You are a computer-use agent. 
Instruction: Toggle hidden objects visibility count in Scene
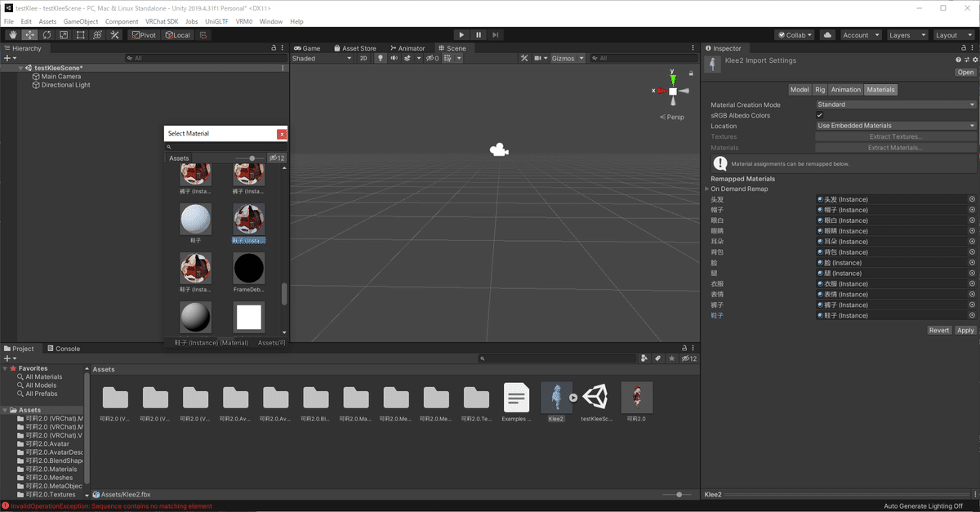coord(433,58)
